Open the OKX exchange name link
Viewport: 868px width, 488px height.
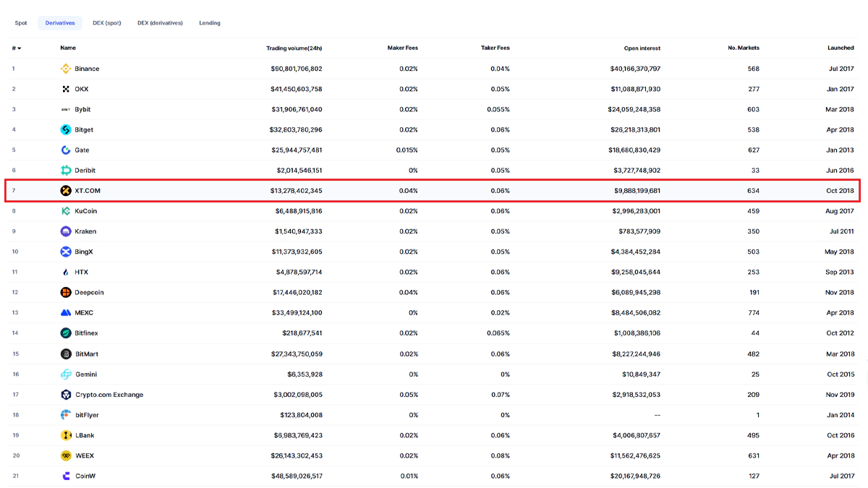pyautogui.click(x=82, y=89)
